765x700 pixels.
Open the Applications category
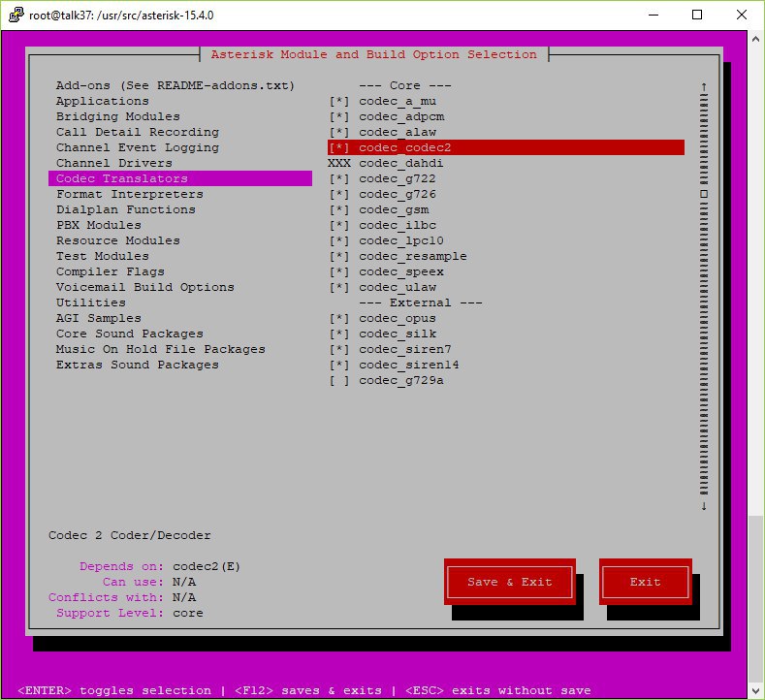pyautogui.click(x=103, y=101)
